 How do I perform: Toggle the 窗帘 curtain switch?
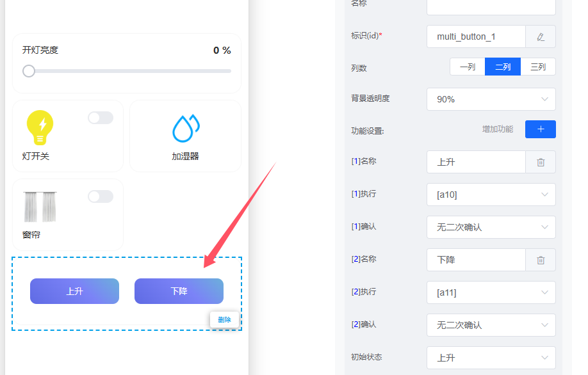pyautogui.click(x=101, y=196)
